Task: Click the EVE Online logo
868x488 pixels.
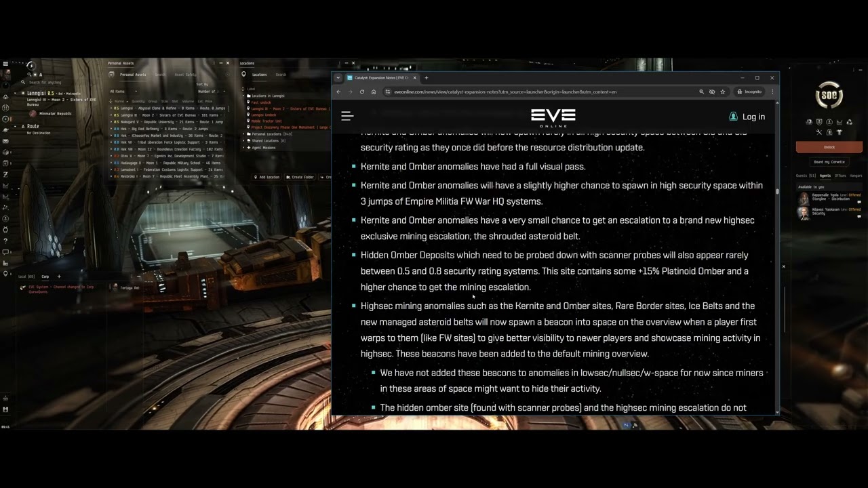Action: pyautogui.click(x=553, y=117)
